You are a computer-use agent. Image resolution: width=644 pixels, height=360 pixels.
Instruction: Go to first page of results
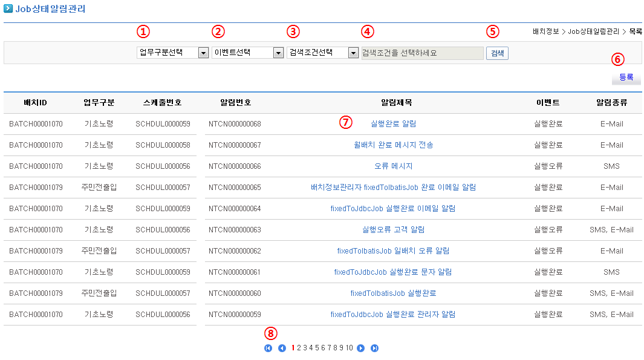pyautogui.click(x=268, y=348)
